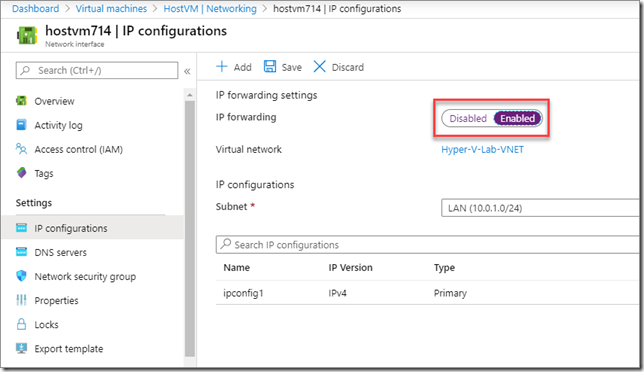Click the DNS servers icon

click(x=21, y=252)
